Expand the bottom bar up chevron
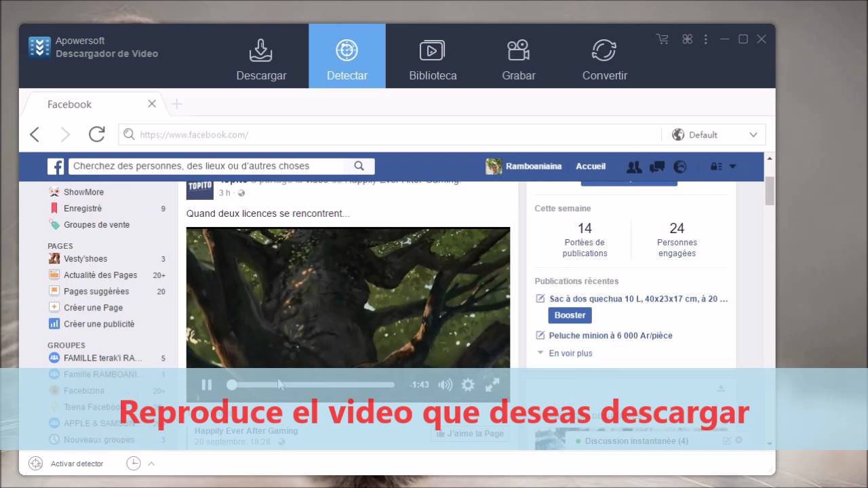Viewport: 868px width, 488px height. (151, 464)
